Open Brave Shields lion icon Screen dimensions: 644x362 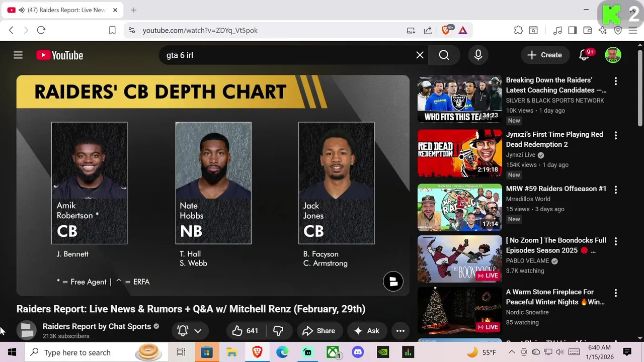446,30
